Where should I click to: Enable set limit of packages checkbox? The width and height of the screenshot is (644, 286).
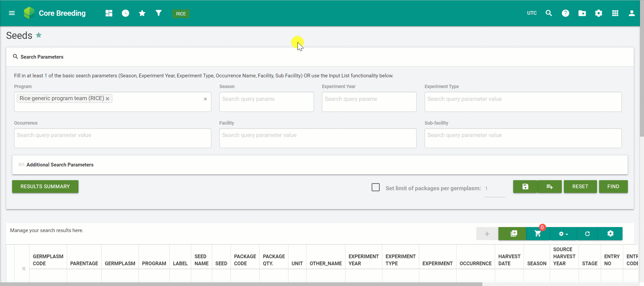click(376, 187)
